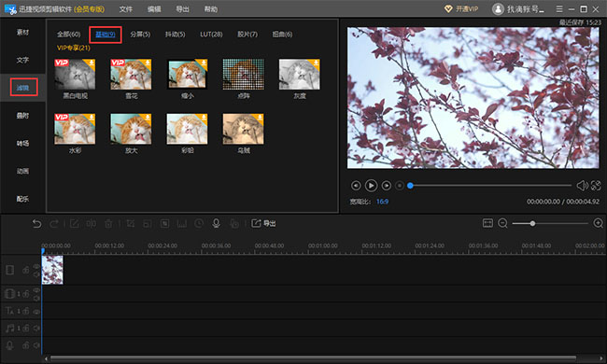Viewport: 607px width, 364px height.
Task: Select the 滤镜 filter panel in sidebar
Action: click(22, 88)
